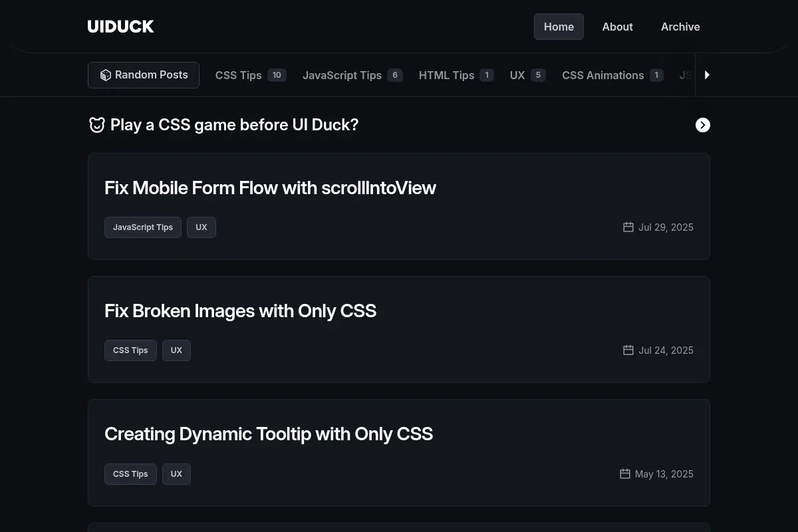Click the date text "Jul 24, 2025"
The height and width of the screenshot is (532, 798).
click(x=666, y=350)
